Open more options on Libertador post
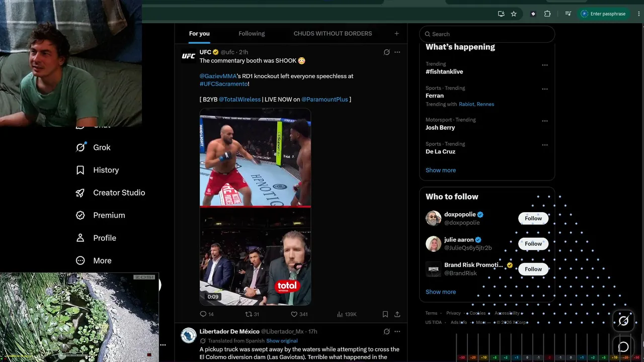This screenshot has width=644, height=362. 397,332
